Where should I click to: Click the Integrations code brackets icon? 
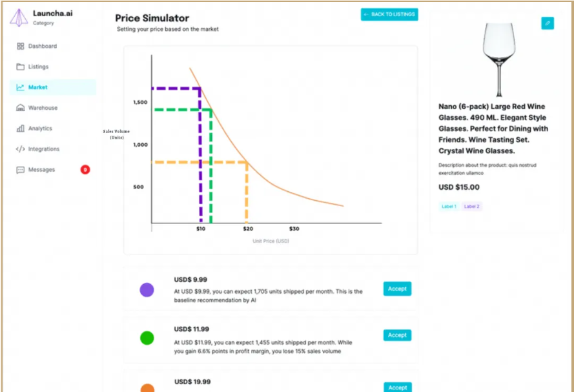click(x=20, y=149)
